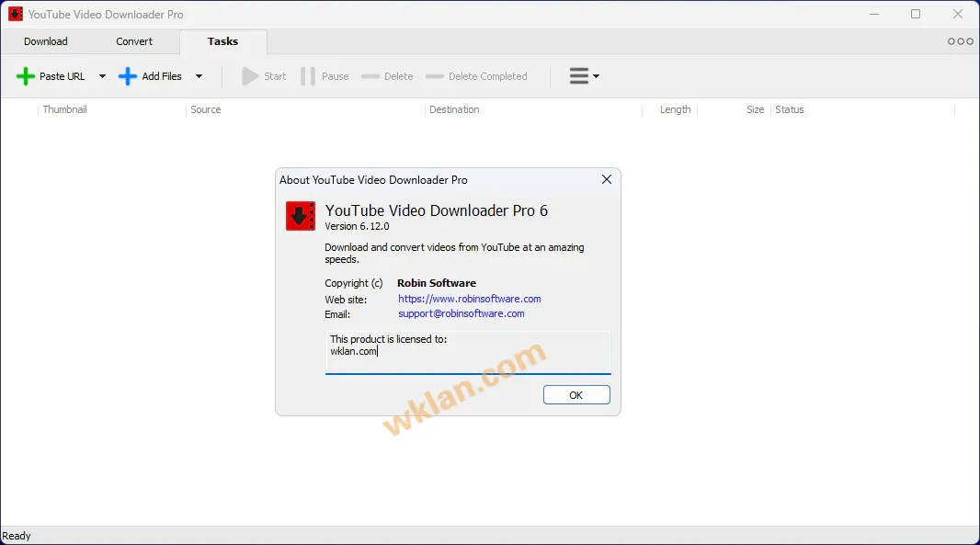This screenshot has width=980, height=545.
Task: Open the Paste URL dropdown arrow
Action: tap(102, 76)
